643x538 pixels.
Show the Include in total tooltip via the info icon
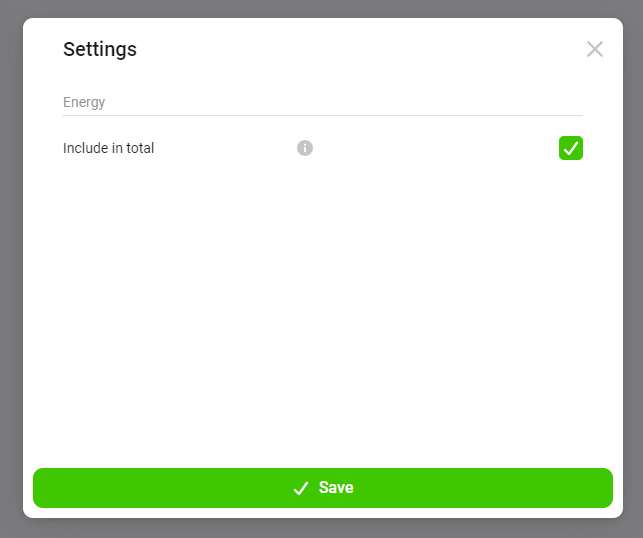pos(305,148)
